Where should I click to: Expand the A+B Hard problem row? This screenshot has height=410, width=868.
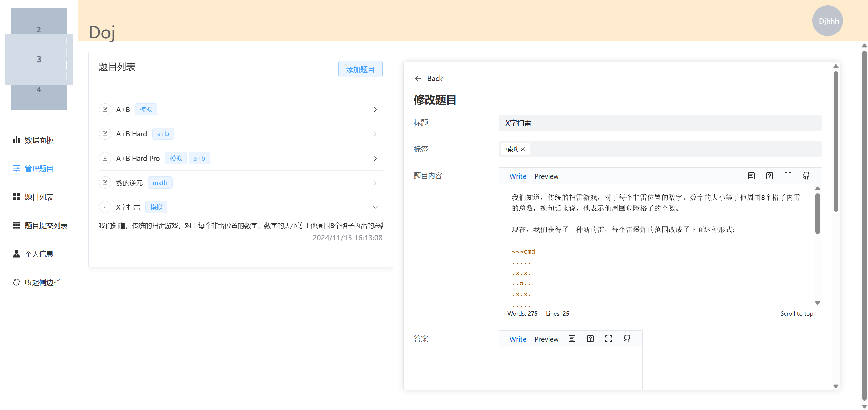(x=375, y=134)
